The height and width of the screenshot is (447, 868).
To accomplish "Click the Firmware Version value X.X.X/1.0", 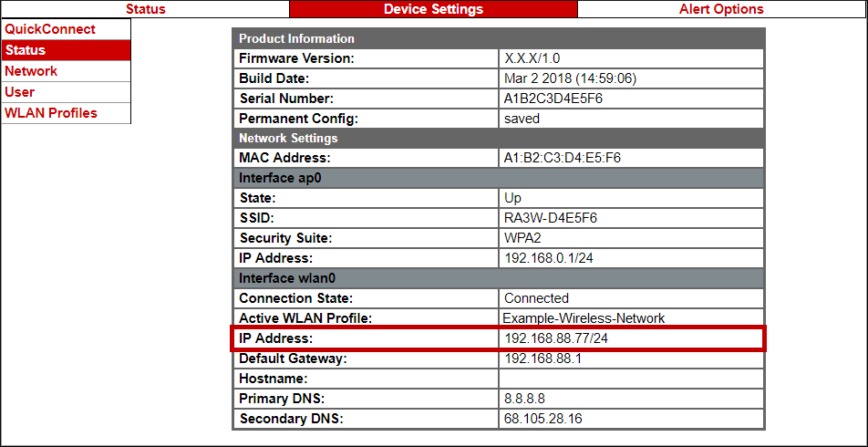I will pos(532,58).
